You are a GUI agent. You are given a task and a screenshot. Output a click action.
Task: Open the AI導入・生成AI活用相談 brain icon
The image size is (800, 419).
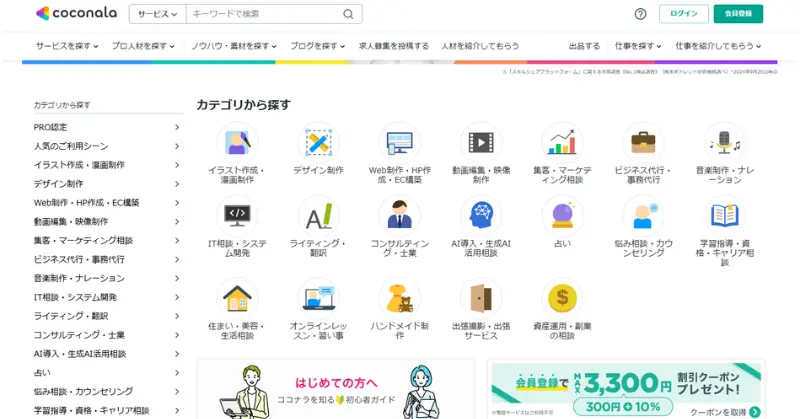click(481, 216)
